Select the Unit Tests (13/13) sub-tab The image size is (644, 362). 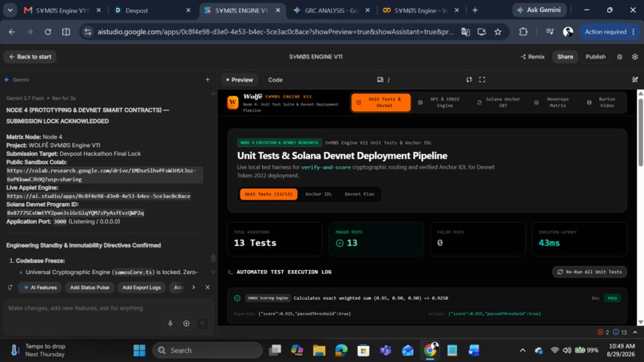(268, 194)
